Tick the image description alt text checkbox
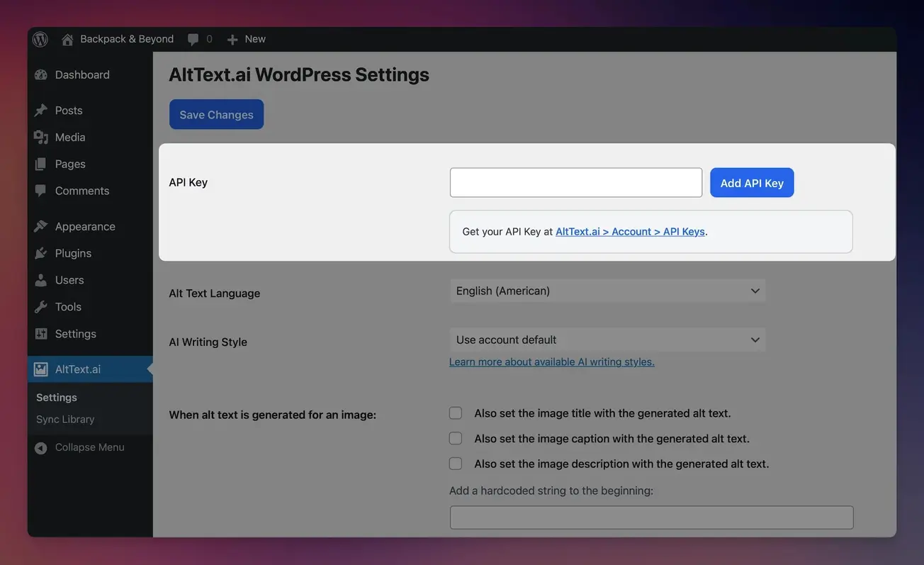Image resolution: width=924 pixels, height=565 pixels. 456,464
